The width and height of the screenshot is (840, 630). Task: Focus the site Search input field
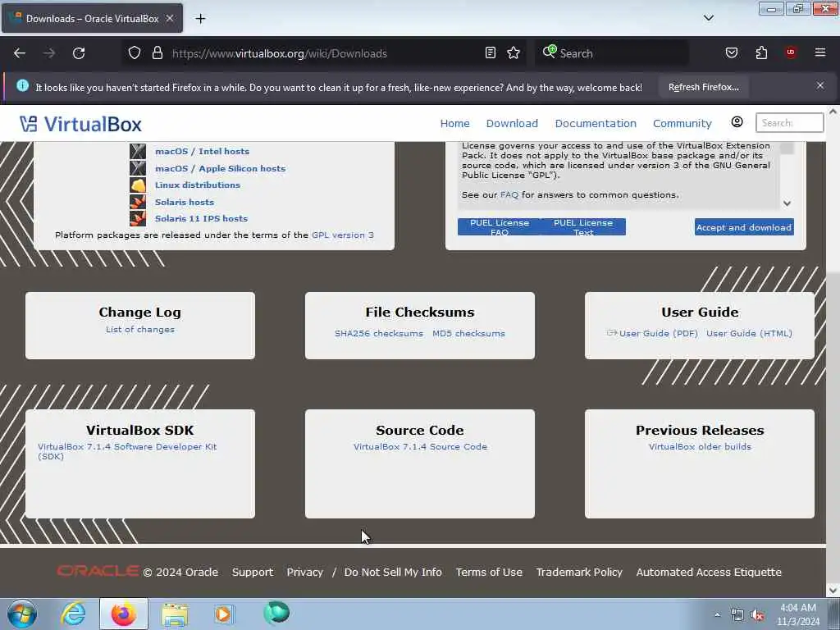(789, 123)
